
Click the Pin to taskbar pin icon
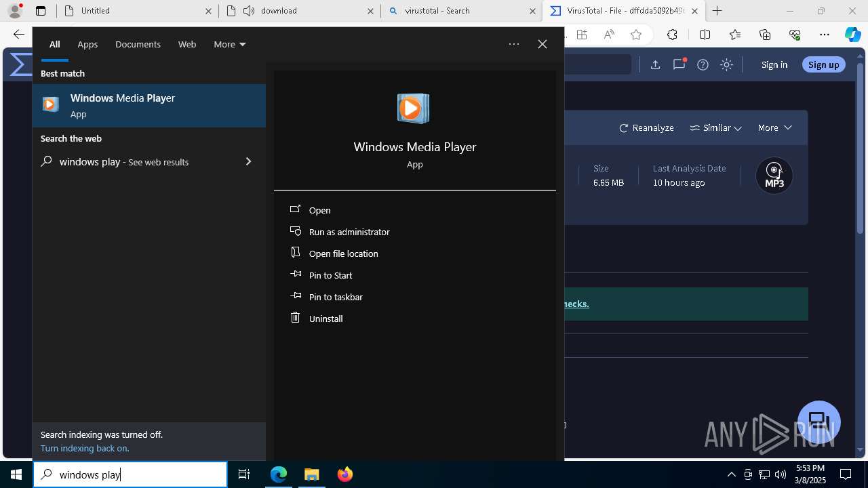295,296
